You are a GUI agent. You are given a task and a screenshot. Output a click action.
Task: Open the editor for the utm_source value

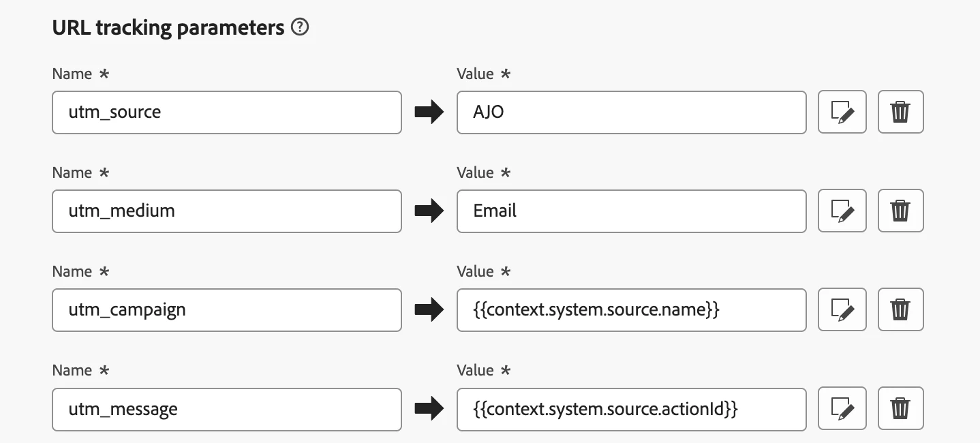click(842, 112)
